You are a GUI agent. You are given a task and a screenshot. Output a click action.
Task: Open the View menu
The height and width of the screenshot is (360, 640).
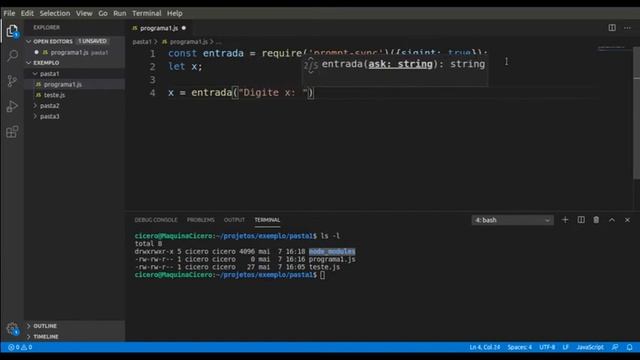pos(84,13)
